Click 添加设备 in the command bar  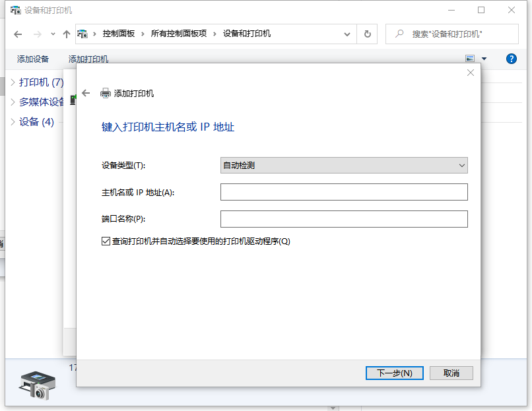[x=33, y=59]
